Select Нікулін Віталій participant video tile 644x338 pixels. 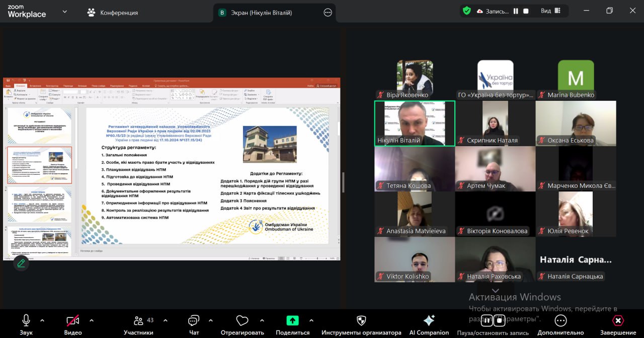[x=415, y=123]
